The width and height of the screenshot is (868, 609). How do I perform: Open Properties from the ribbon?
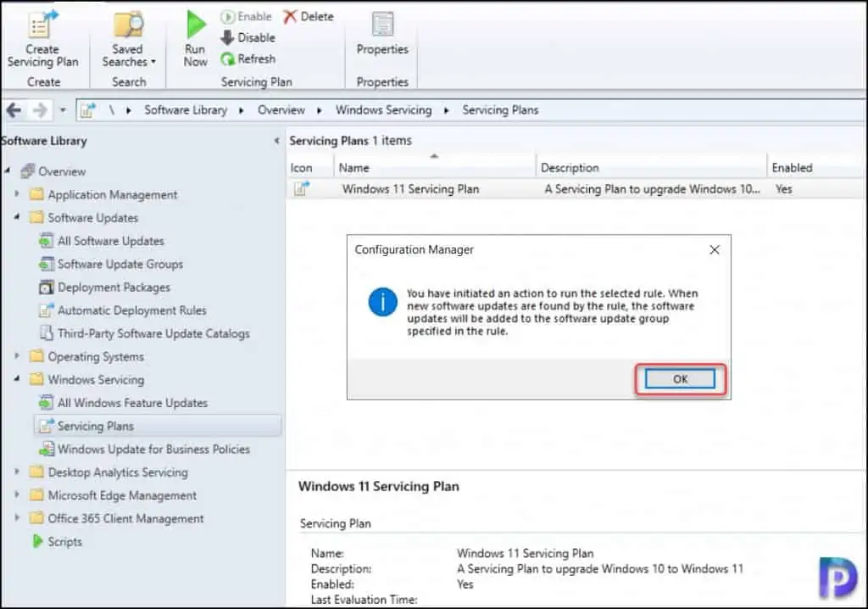pos(382,33)
